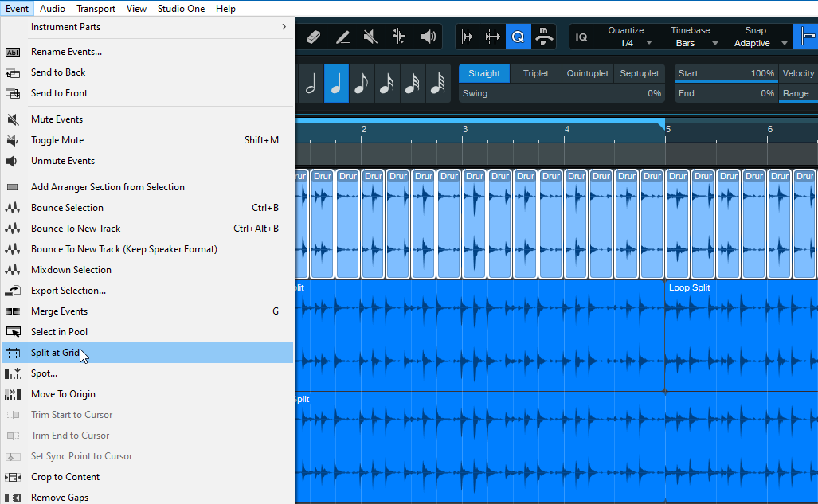Image resolution: width=818 pixels, height=504 pixels.
Task: Select the Mute tool in toolbar
Action: tap(370, 37)
